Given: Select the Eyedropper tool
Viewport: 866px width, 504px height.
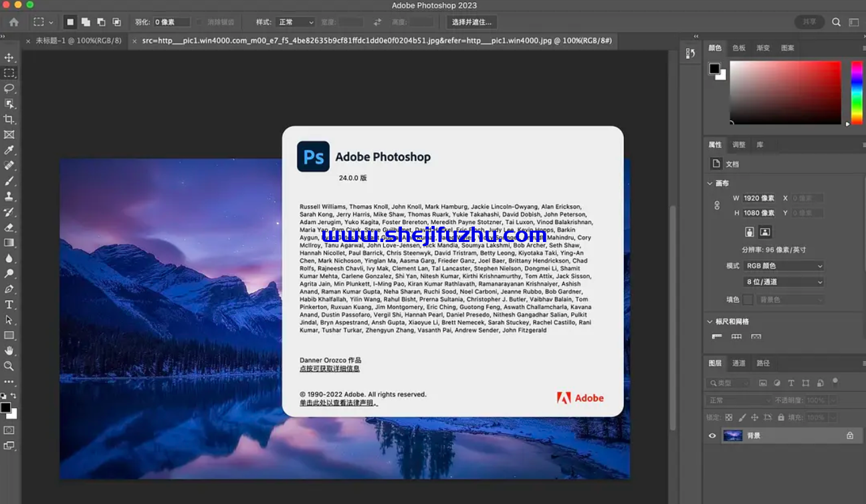Looking at the screenshot, I should pos(9,150).
